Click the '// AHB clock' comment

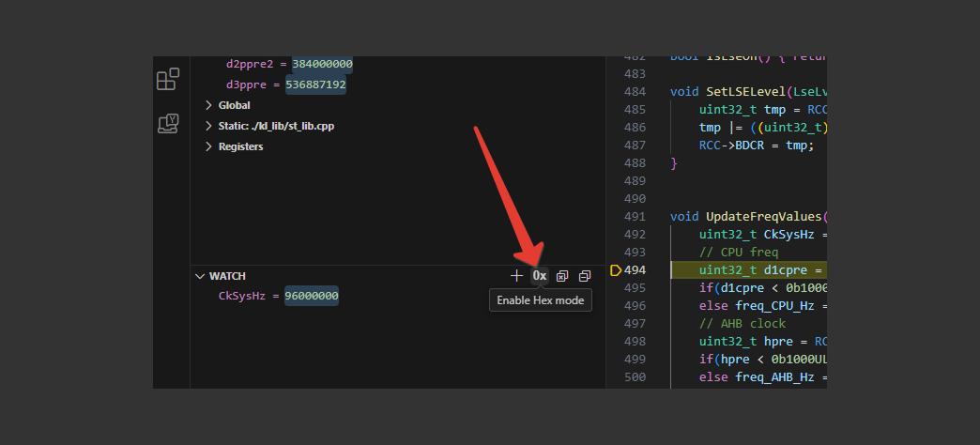pos(743,324)
